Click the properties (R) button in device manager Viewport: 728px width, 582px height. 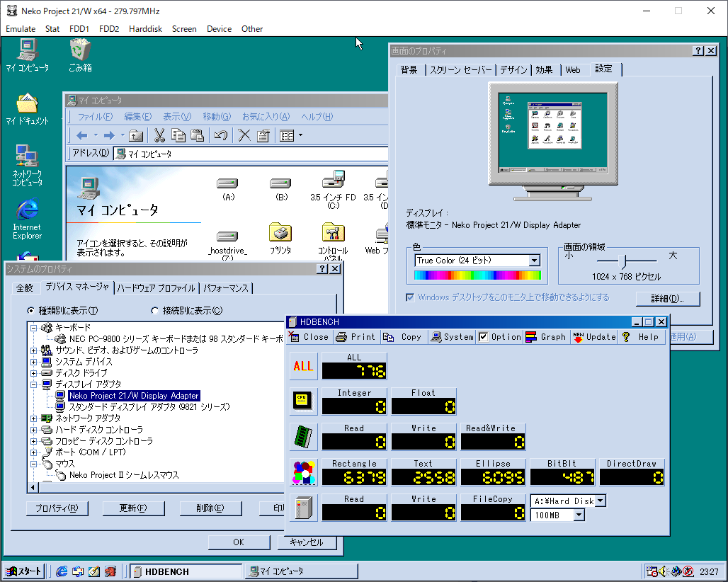[x=57, y=508]
